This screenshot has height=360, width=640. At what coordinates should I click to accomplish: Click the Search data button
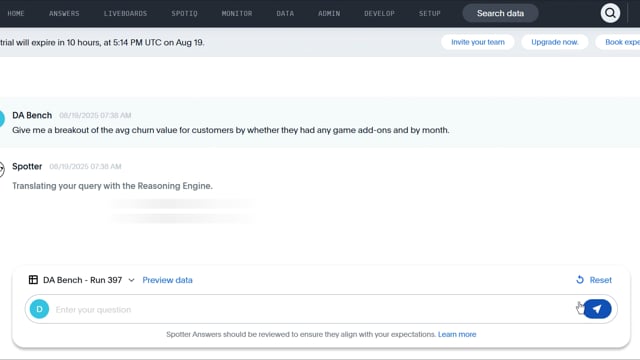click(x=500, y=13)
